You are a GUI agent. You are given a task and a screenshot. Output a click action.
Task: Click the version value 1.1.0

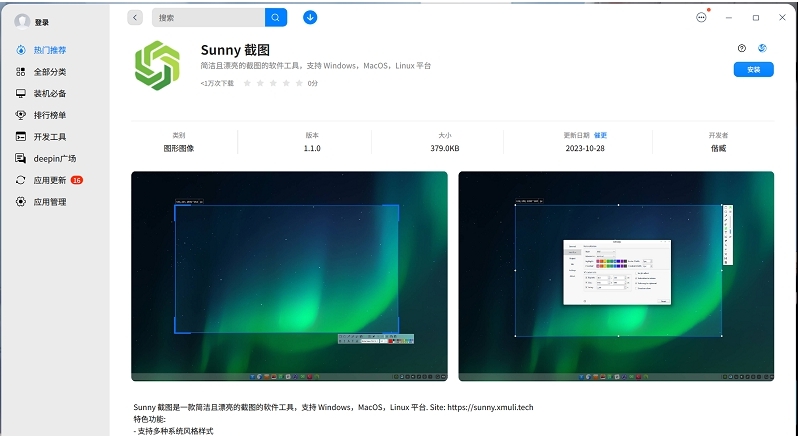tap(312, 148)
